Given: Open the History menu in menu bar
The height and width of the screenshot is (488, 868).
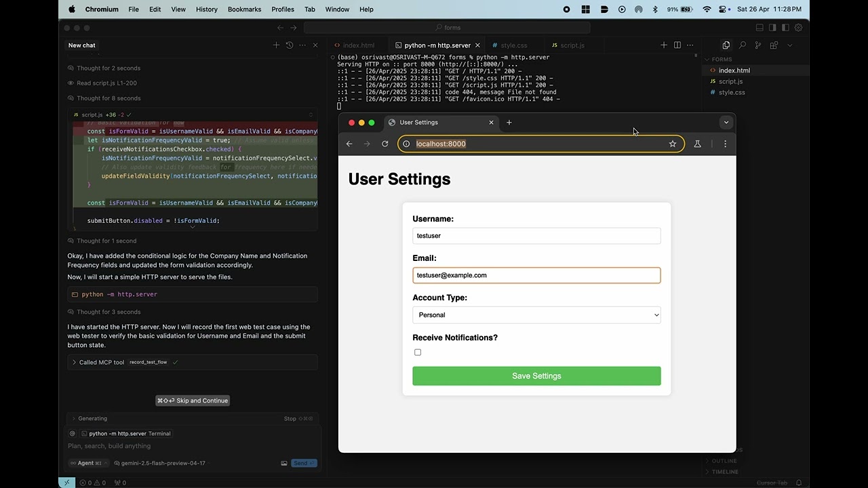Looking at the screenshot, I should pyautogui.click(x=207, y=9).
